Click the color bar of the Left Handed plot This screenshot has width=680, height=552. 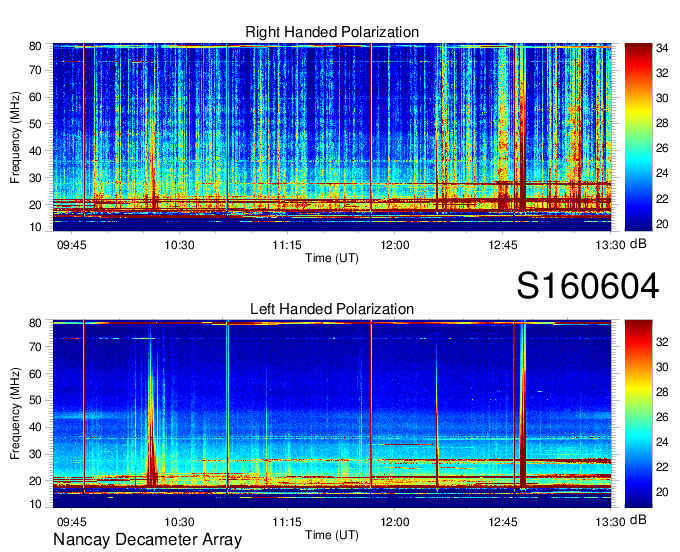pyautogui.click(x=638, y=414)
